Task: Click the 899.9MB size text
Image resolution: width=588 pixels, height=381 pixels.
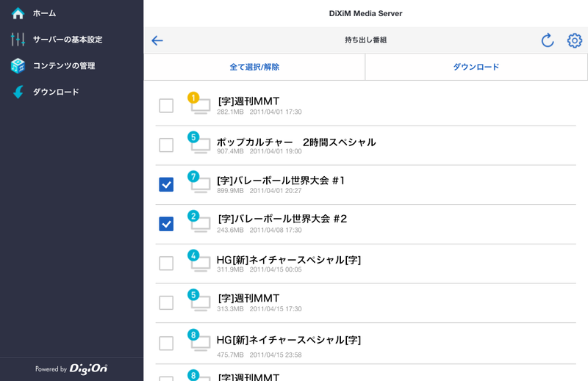Action: pyautogui.click(x=230, y=191)
